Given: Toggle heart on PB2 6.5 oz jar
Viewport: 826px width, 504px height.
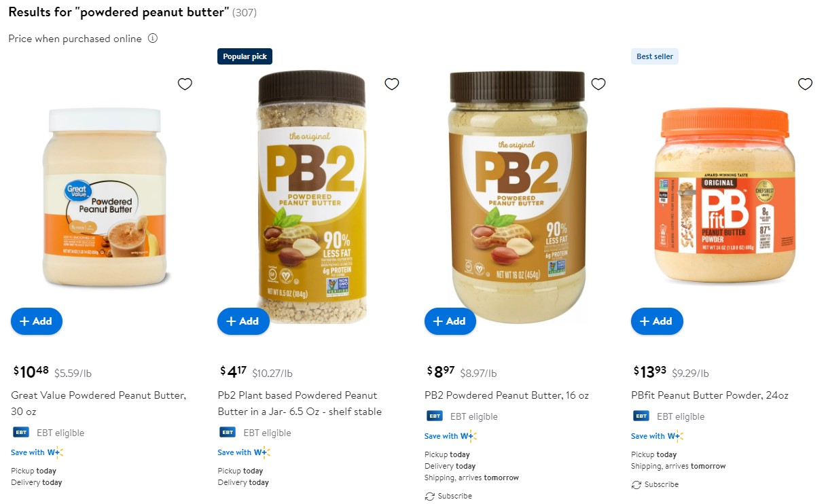Looking at the screenshot, I should (x=391, y=84).
